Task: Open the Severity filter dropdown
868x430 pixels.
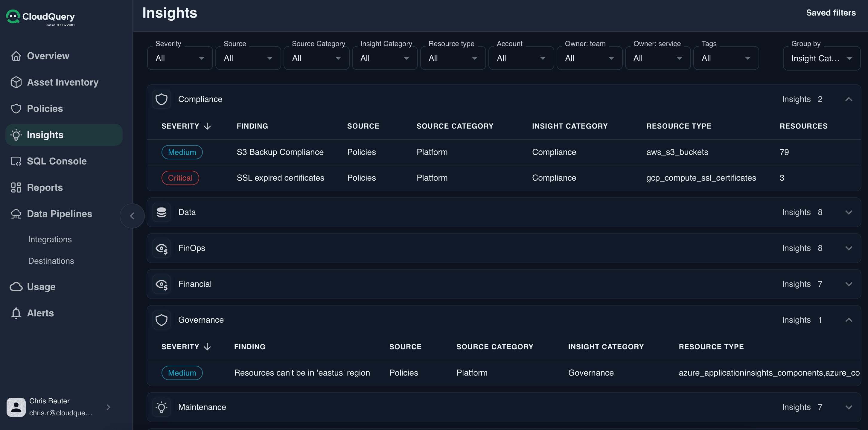Action: coord(179,58)
